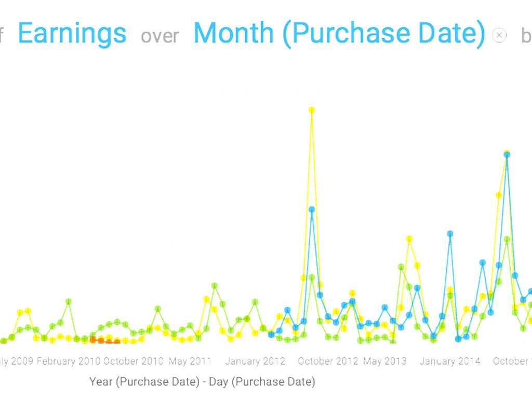Click the May 2013 axis label
The image size is (532, 399).
(x=384, y=361)
